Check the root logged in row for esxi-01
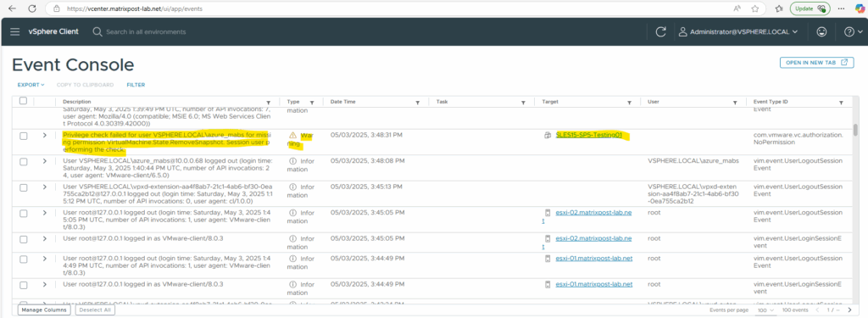The image size is (868, 318). click(23, 285)
